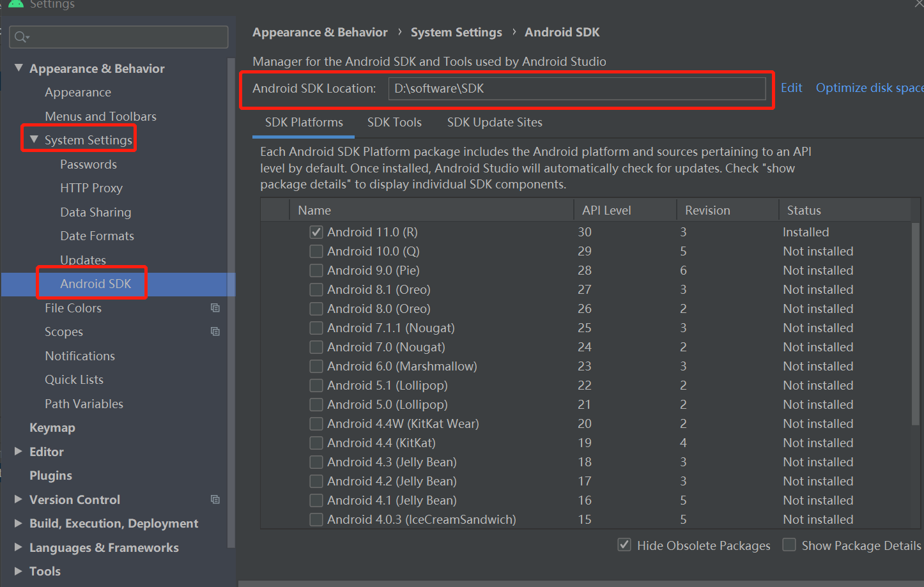Open Scopes settings
This screenshot has height=587, width=924.
[64, 332]
